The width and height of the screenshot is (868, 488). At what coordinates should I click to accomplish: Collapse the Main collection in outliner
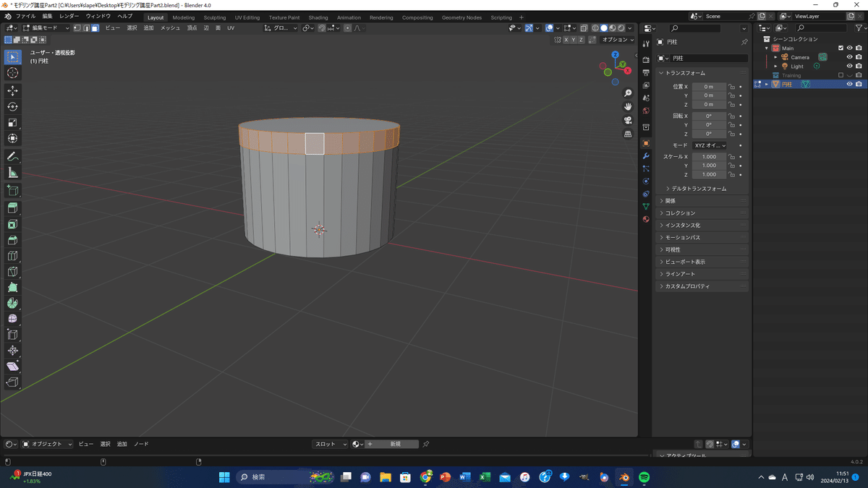pyautogui.click(x=767, y=48)
